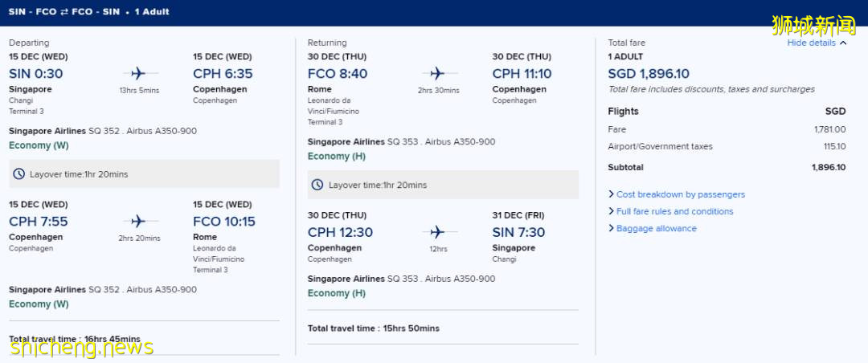The height and width of the screenshot is (363, 868).
Task: Click the clock icon in returning layover bar
Action: pyautogui.click(x=317, y=185)
